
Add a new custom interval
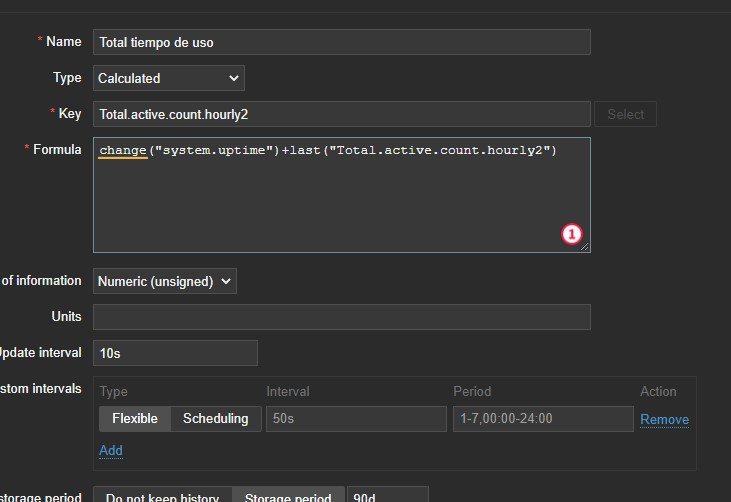(x=111, y=450)
